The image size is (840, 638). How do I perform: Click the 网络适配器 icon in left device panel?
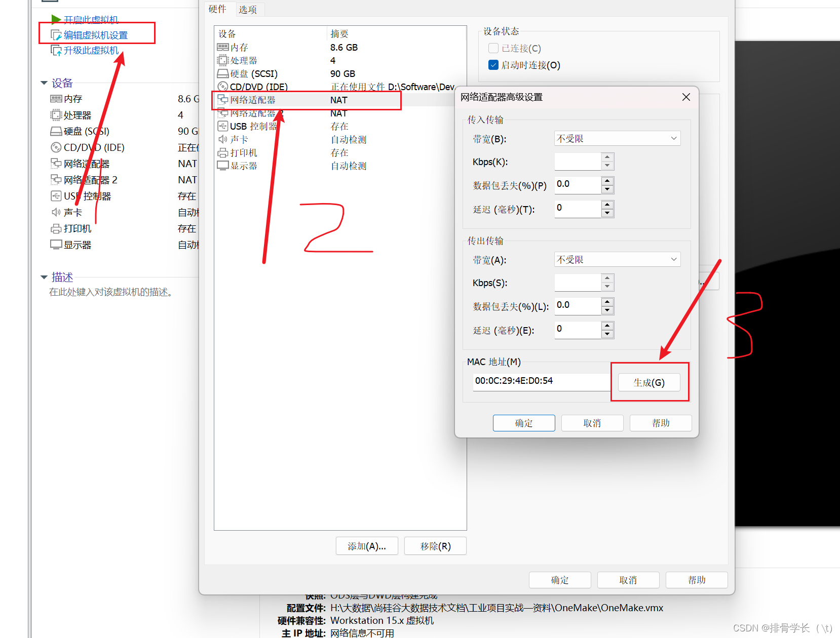56,163
